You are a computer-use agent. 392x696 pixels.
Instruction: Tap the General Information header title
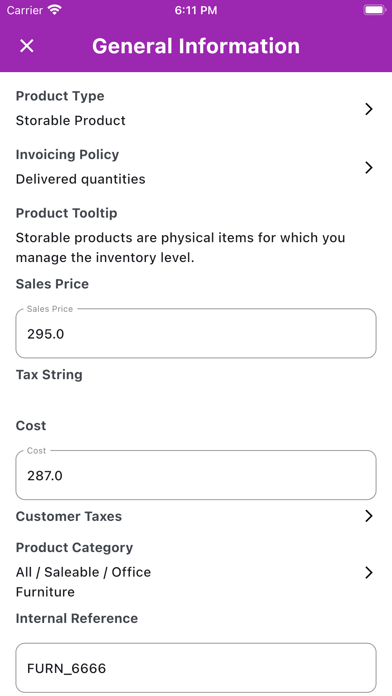[196, 46]
